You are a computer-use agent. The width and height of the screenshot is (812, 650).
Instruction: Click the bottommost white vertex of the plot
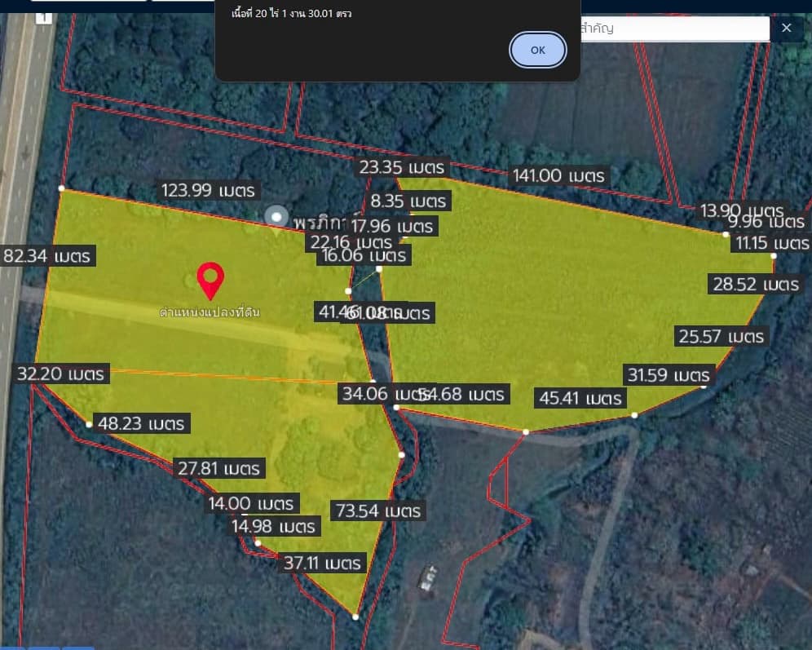point(355,617)
